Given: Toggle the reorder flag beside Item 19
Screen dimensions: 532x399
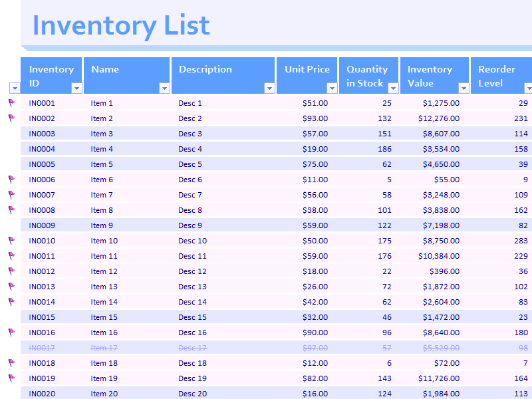Looking at the screenshot, I should pos(10,378).
